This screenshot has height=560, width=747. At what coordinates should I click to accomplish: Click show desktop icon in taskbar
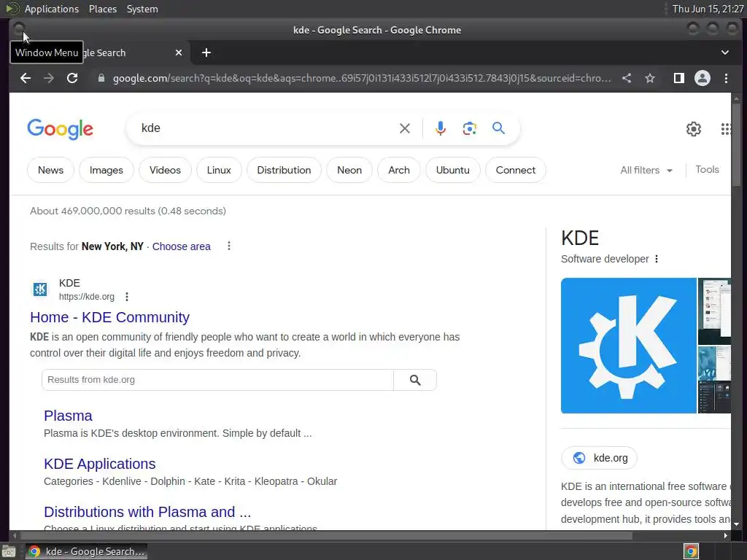(x=9, y=551)
